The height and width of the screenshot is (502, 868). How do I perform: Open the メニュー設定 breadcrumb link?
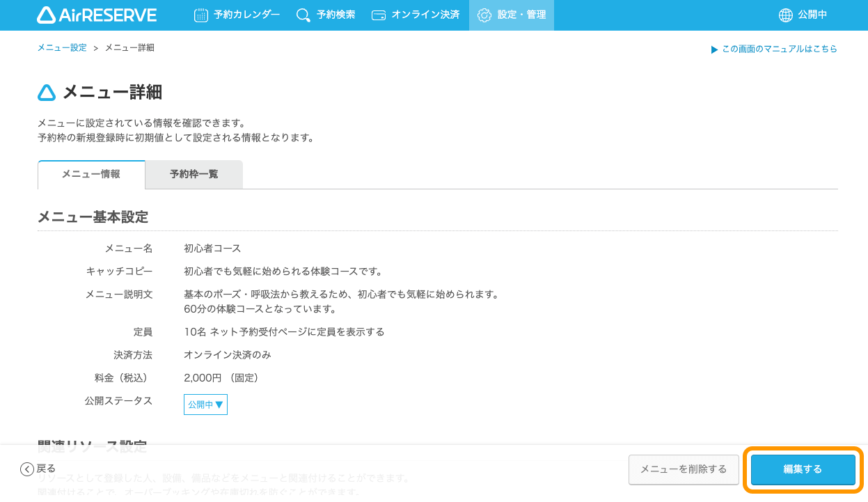coord(61,47)
